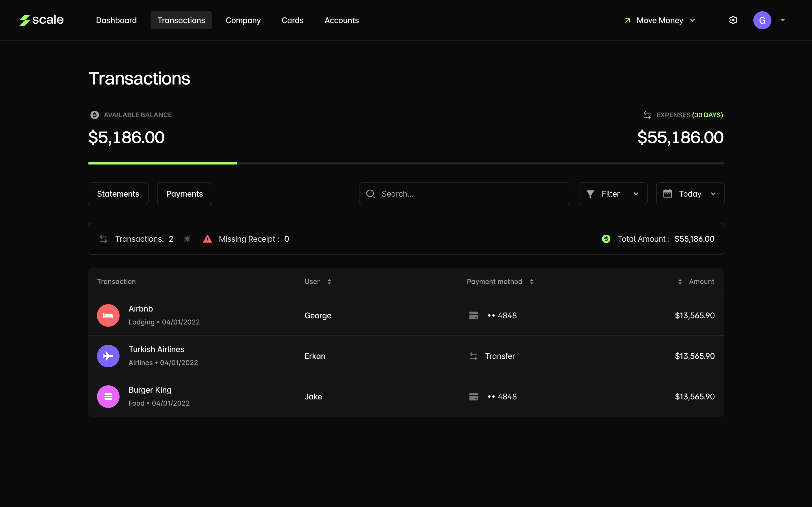Click the Scale logo
Screen dimensions: 812x507
[41, 20]
